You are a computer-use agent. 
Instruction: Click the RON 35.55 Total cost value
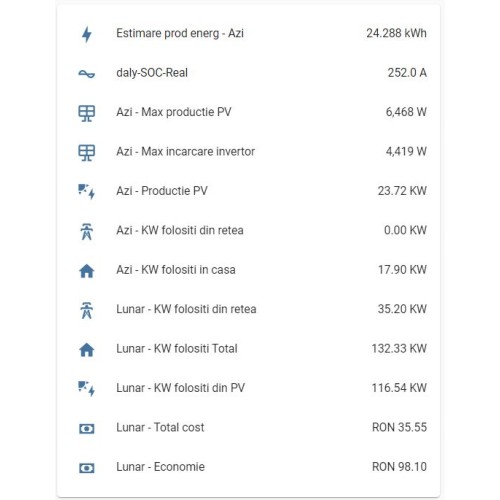(399, 427)
